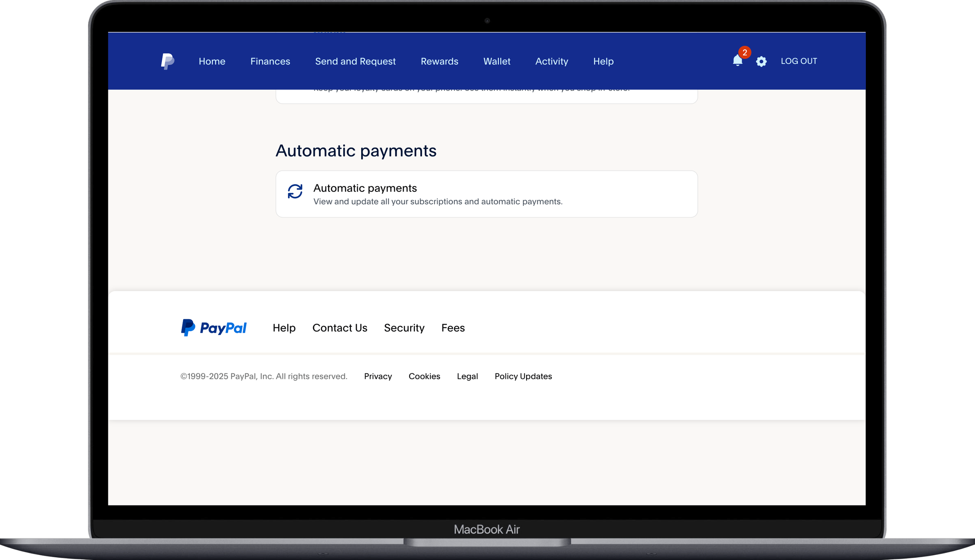Navigate to Rewards
Image resolution: width=975 pixels, height=560 pixels.
pos(439,61)
